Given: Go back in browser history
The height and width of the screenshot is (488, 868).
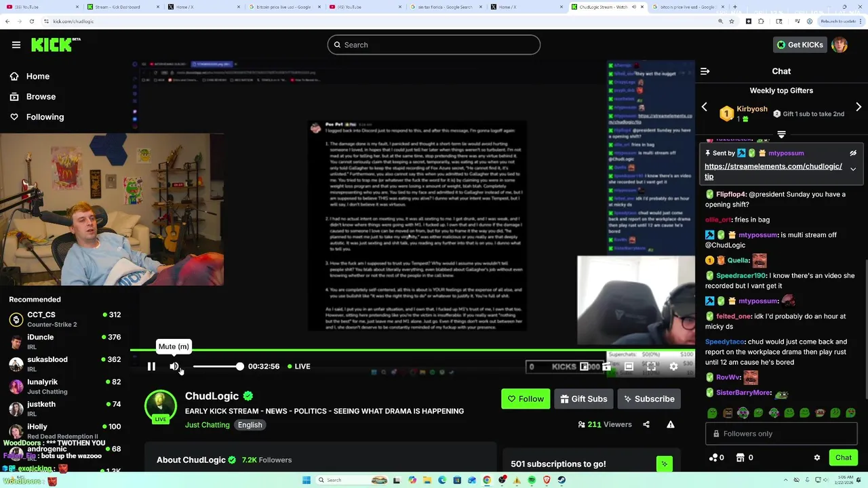Looking at the screenshot, I should (x=7, y=21).
